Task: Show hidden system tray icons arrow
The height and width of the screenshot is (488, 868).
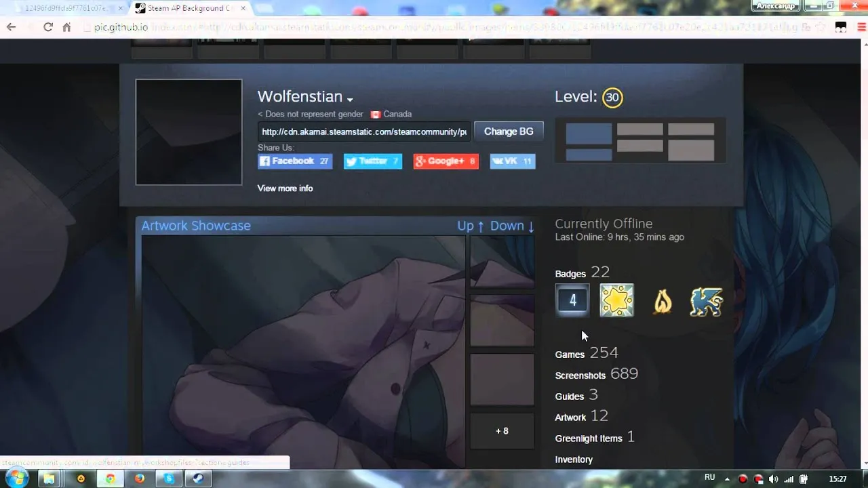Action: coord(728,479)
